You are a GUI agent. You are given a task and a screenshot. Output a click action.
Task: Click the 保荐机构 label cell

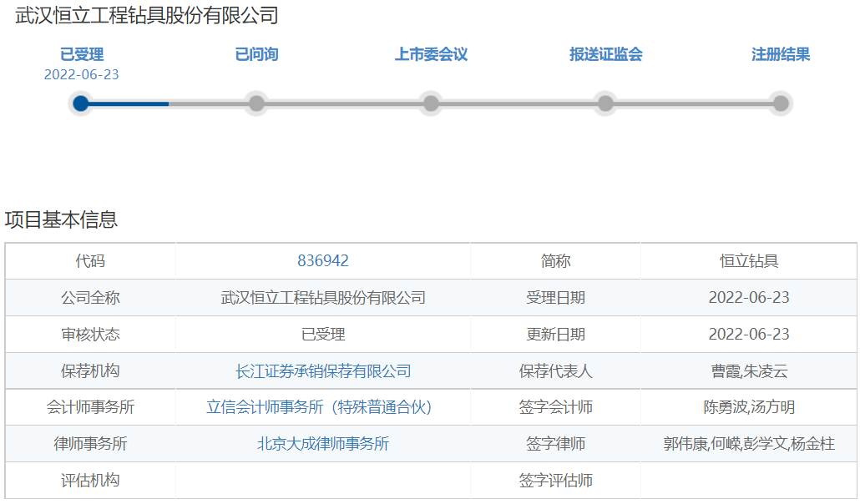(x=90, y=371)
